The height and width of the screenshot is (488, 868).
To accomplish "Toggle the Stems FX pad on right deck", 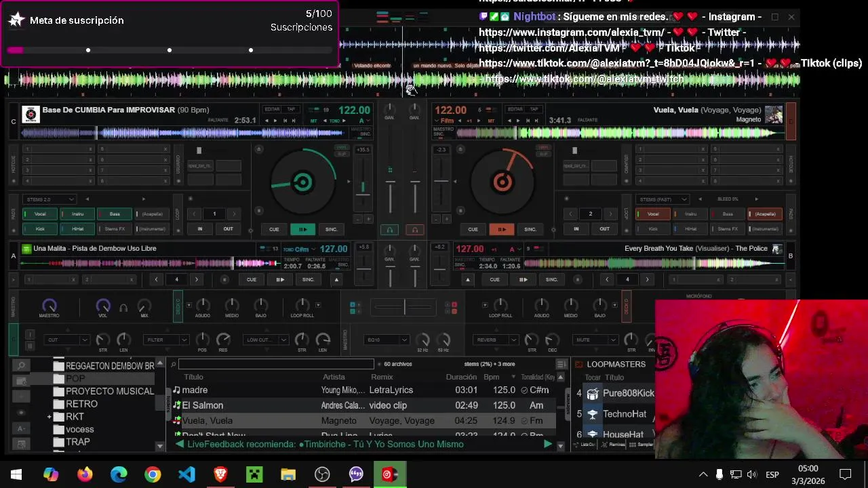I will click(x=728, y=229).
